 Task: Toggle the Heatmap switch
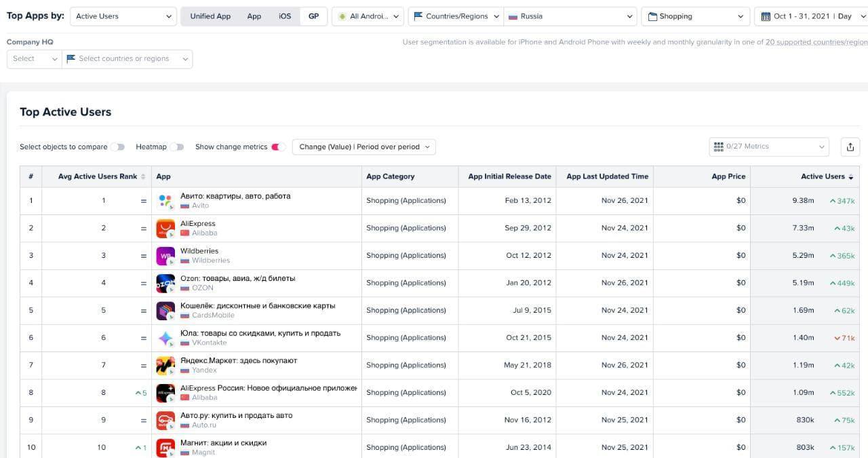click(x=178, y=147)
